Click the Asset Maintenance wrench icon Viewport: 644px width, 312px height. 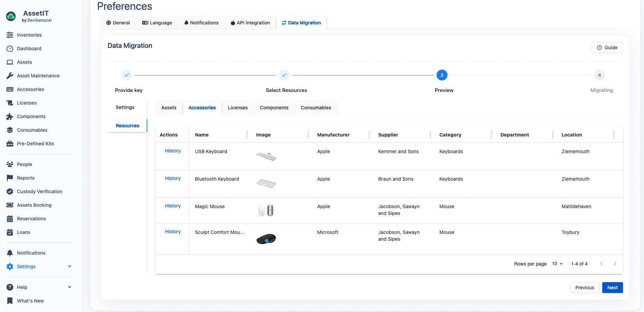pyautogui.click(x=10, y=76)
